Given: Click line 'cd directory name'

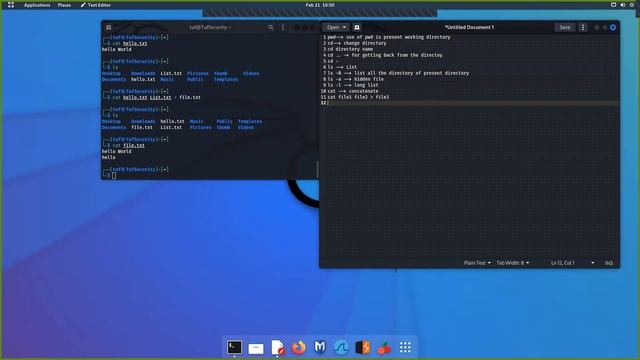Looking at the screenshot, I should [x=350, y=49].
